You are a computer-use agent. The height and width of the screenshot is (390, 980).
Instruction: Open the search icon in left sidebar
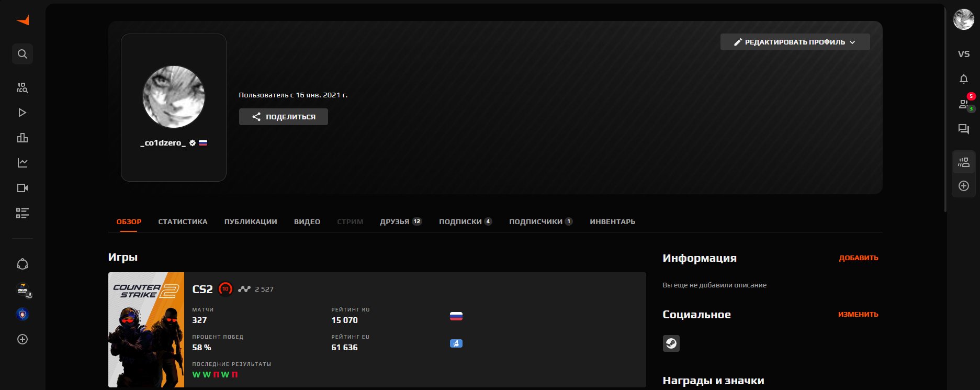[x=22, y=54]
